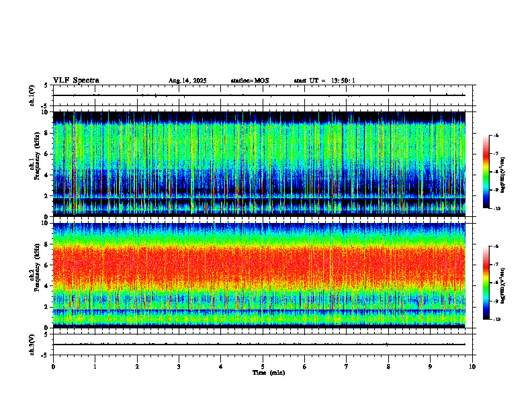Image resolution: width=532 pixels, height=411 pixels.
Task: Click the ch.2 frequency tick label "2"
Action: pos(47,307)
